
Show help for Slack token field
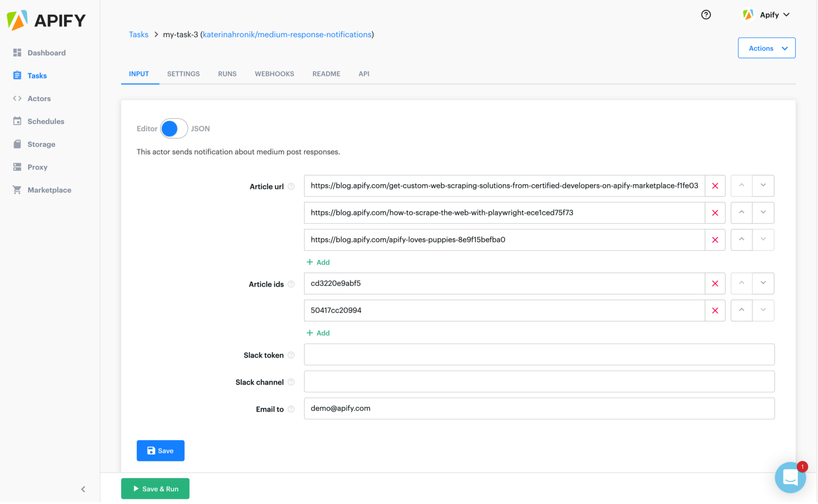click(291, 355)
